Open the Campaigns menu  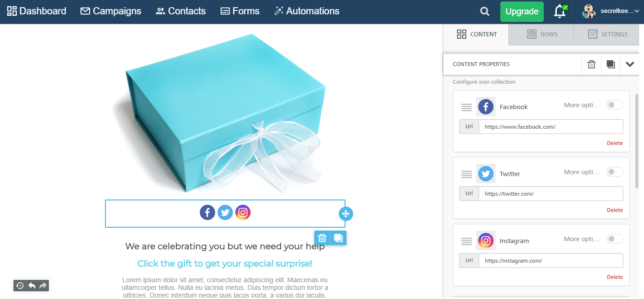point(111,11)
